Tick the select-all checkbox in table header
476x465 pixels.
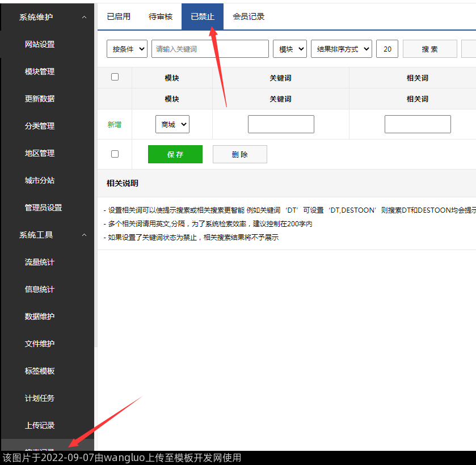point(115,77)
